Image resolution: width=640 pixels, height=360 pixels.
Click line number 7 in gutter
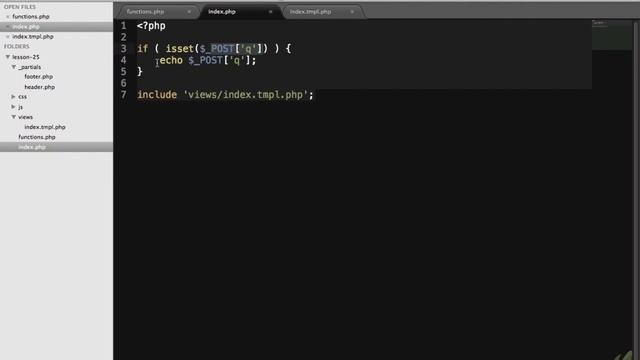124,95
